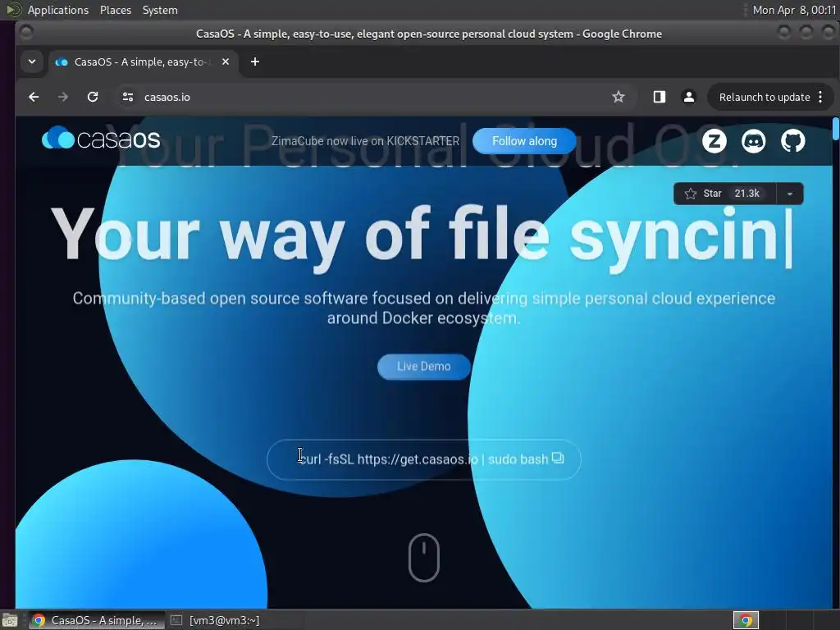Click the Live Demo button
The image size is (840, 630).
424,367
